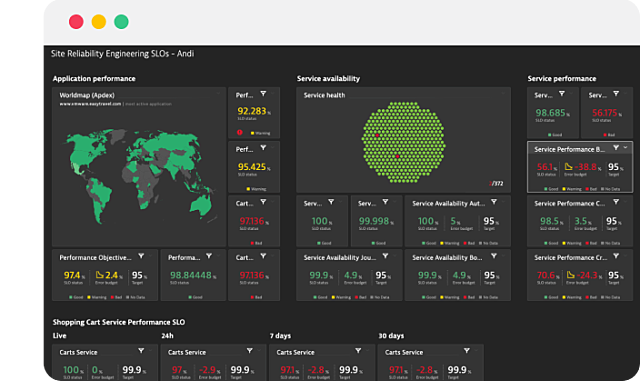This screenshot has height=381, width=640.
Task: Click filter icon on Service Performance C... tile
Action: point(616,202)
